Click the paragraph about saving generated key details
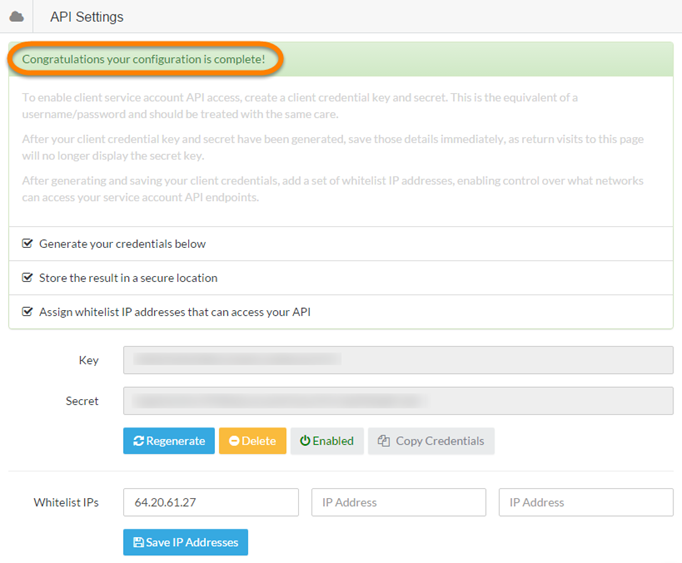This screenshot has height=563, width=682. 330,148
